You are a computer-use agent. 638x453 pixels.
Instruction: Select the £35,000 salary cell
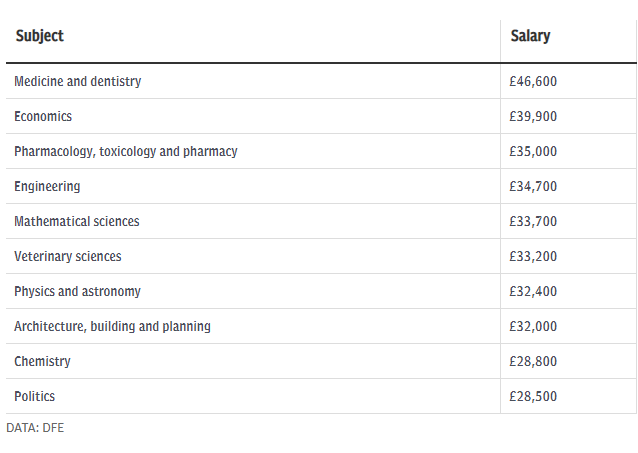[533, 151]
